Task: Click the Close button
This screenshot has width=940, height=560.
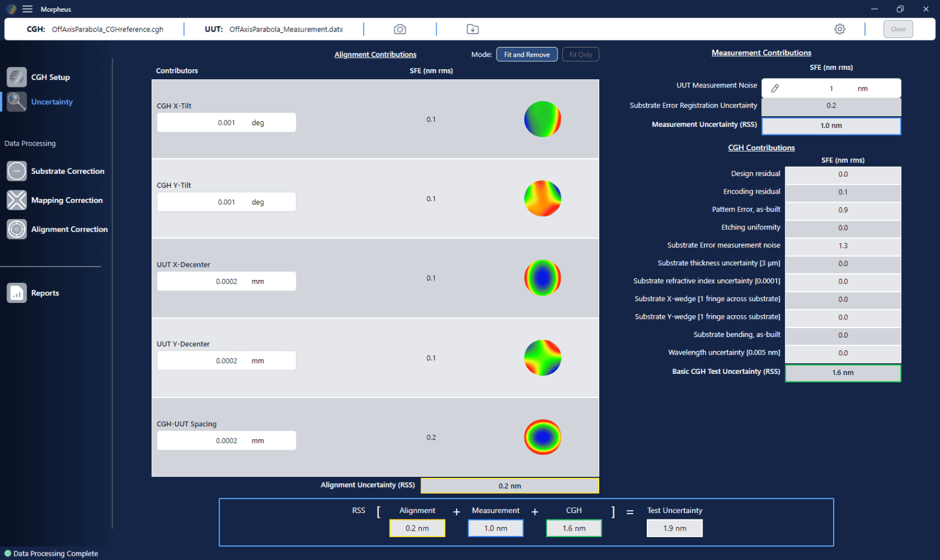Action: pyautogui.click(x=898, y=29)
